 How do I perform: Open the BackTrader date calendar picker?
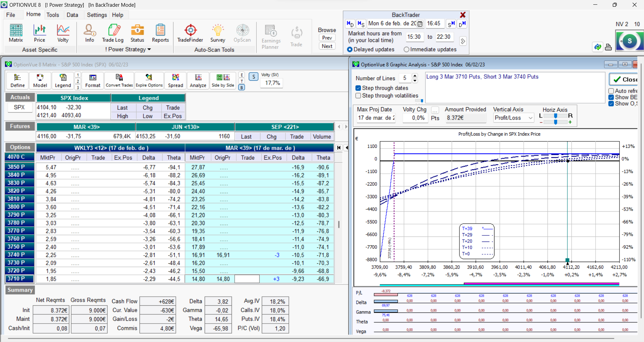420,24
